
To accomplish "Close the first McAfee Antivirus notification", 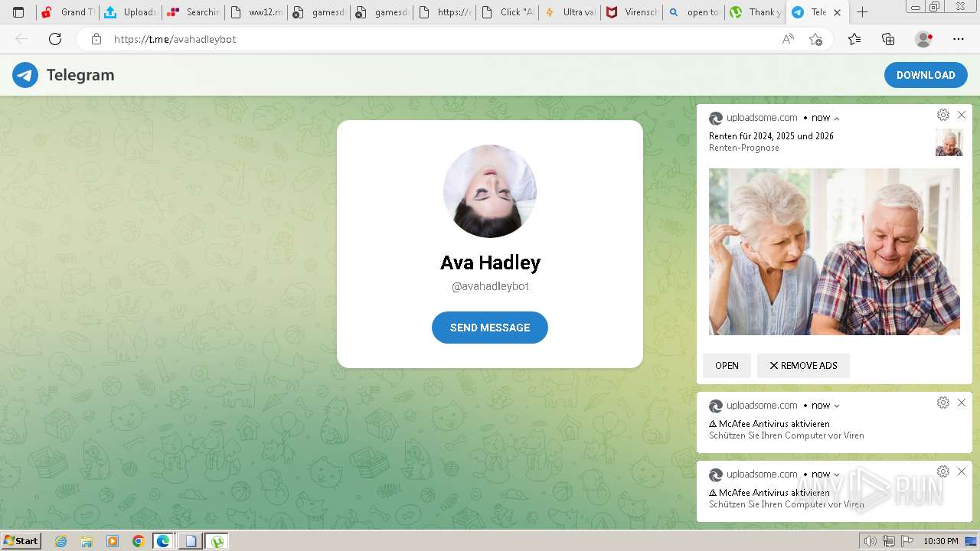I will (x=962, y=403).
